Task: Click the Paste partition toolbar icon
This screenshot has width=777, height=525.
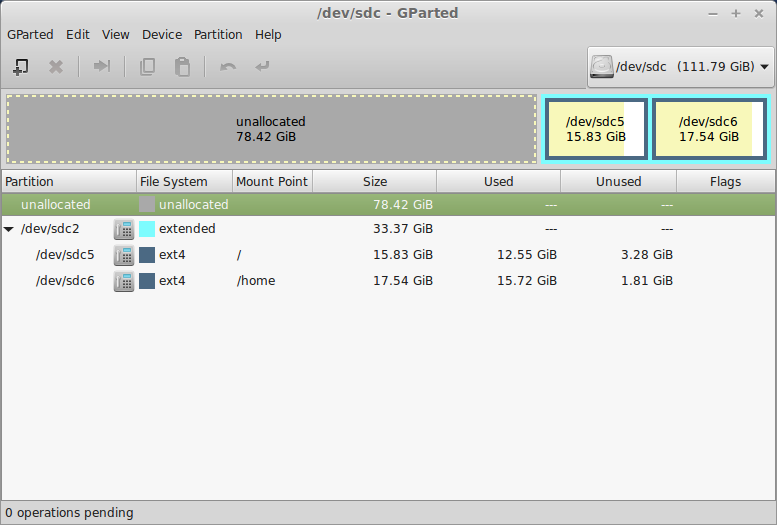Action: click(182, 67)
